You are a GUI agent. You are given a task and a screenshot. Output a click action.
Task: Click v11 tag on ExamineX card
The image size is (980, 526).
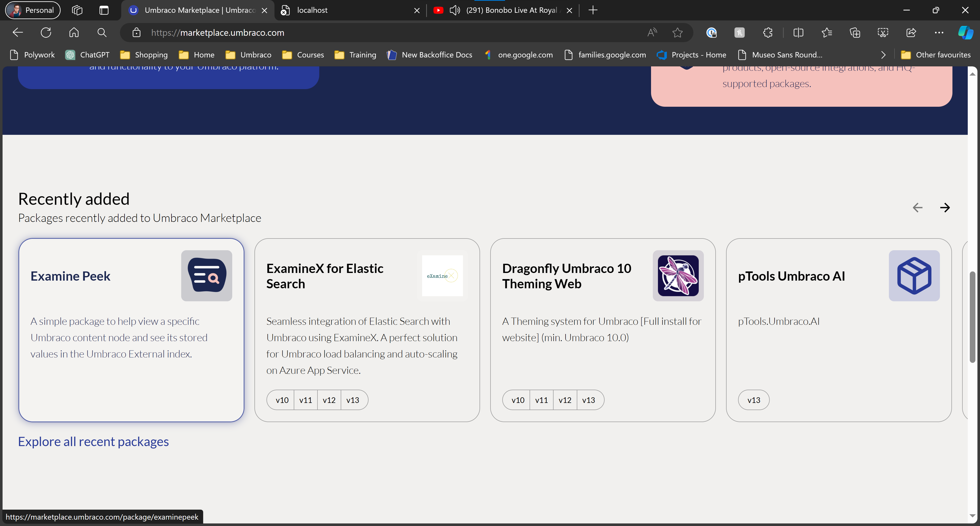click(305, 400)
